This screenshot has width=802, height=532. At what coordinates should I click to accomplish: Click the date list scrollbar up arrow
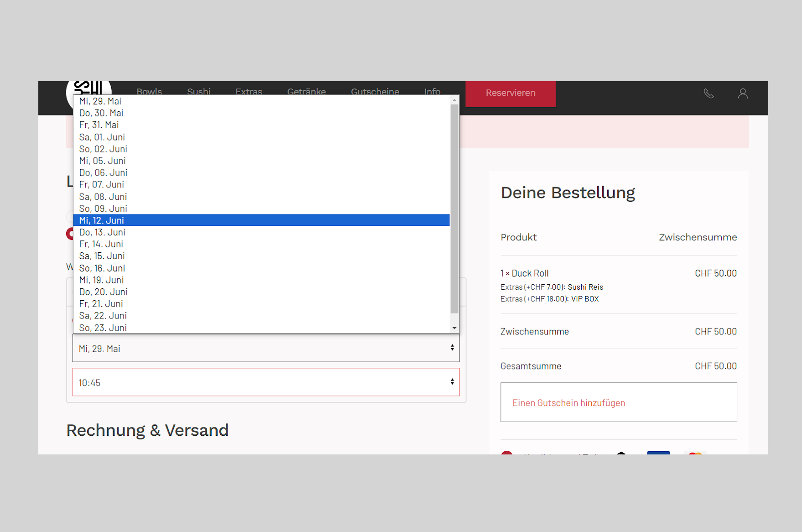pos(454,100)
